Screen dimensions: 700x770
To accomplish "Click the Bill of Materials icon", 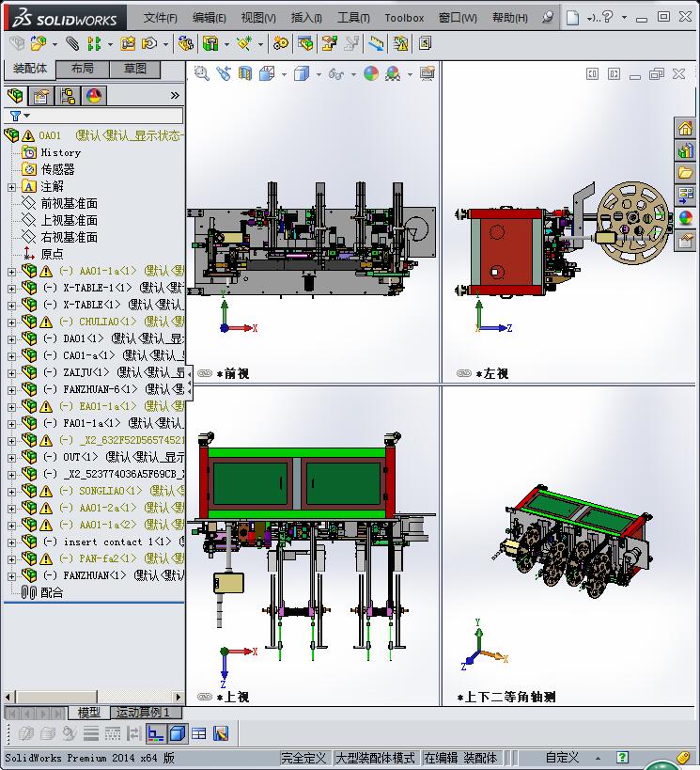I will point(304,43).
